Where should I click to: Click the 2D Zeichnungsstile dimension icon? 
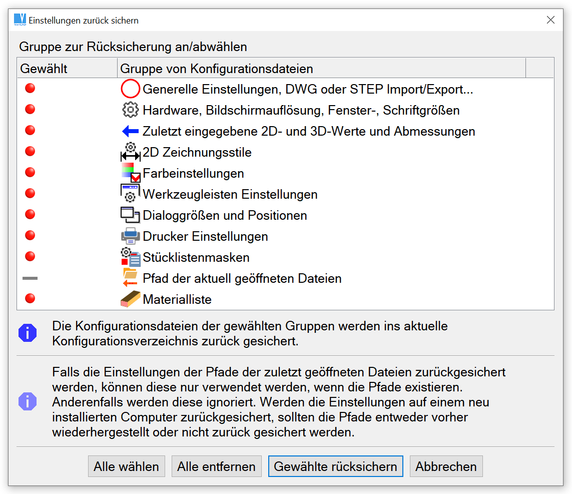click(x=130, y=152)
